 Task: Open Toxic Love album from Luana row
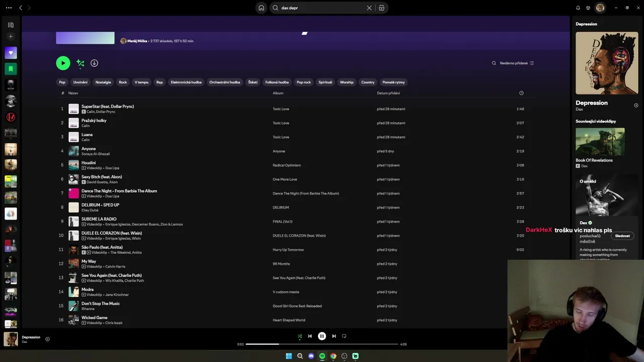[281, 137]
